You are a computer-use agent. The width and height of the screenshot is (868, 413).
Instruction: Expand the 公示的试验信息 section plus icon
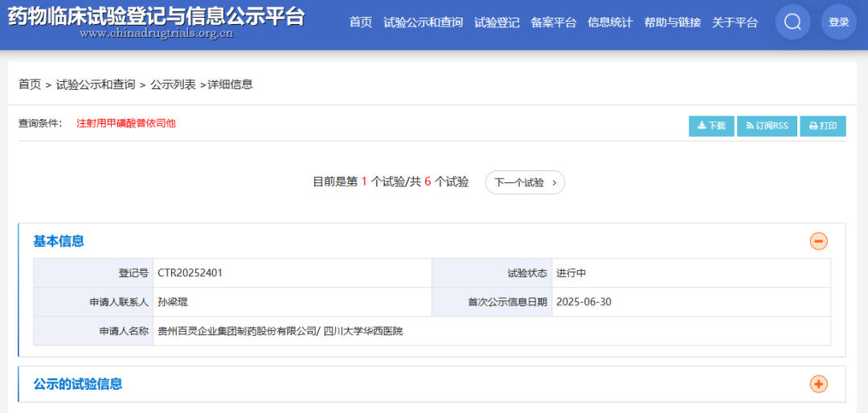pos(818,384)
